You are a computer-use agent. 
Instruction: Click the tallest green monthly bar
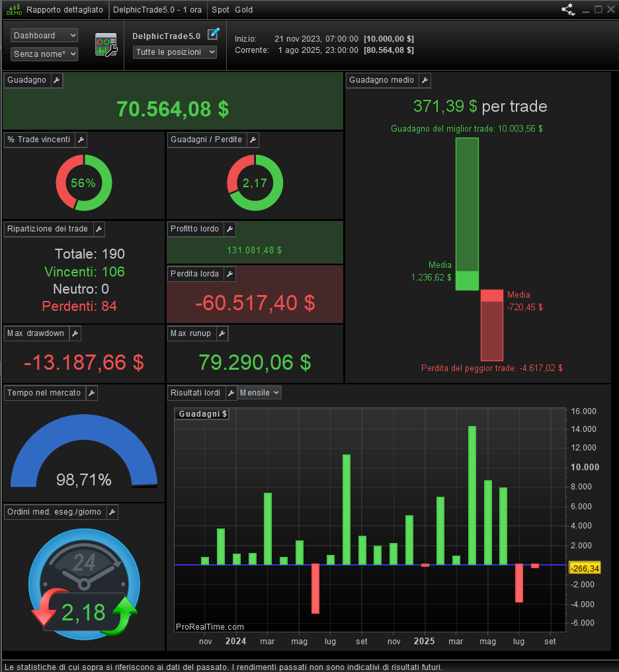472,495
